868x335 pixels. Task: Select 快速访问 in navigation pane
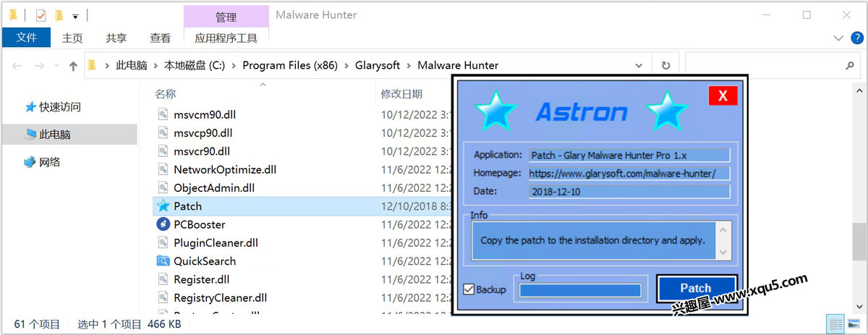pos(60,107)
